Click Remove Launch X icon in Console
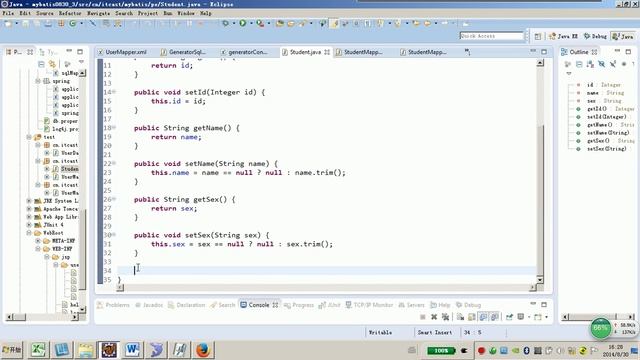Image resolution: width=640 pixels, height=360 pixels. (x=434, y=317)
